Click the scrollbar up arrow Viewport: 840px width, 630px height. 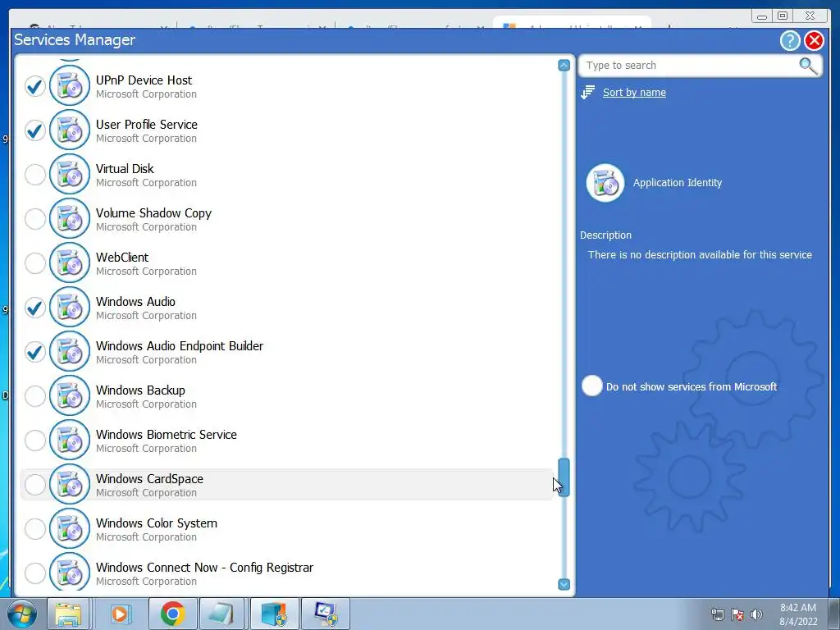tap(564, 66)
